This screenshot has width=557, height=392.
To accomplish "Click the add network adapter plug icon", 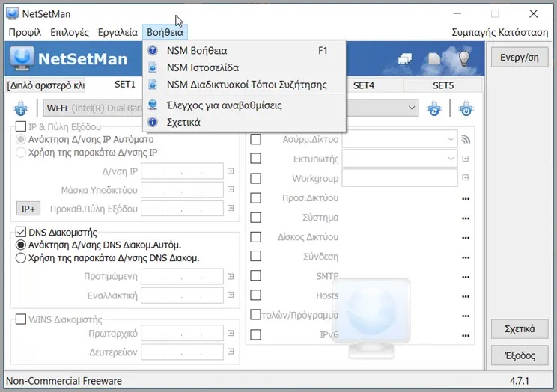I will pyautogui.click(x=21, y=108).
